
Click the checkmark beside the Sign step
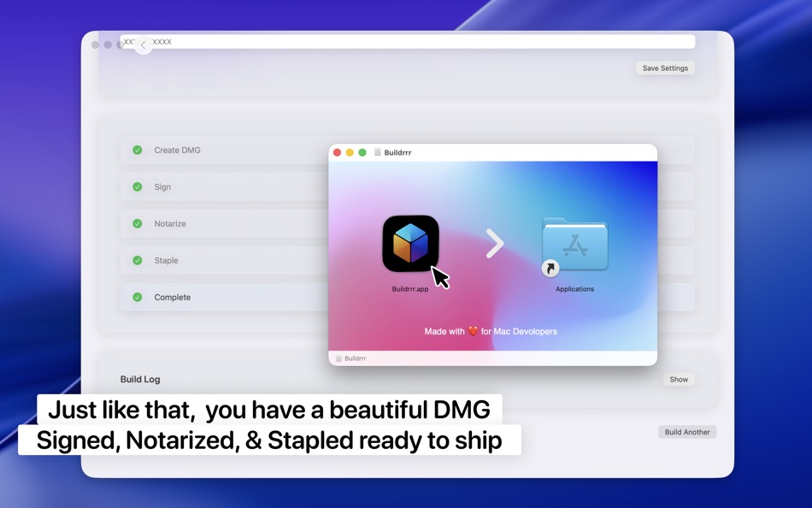click(138, 186)
